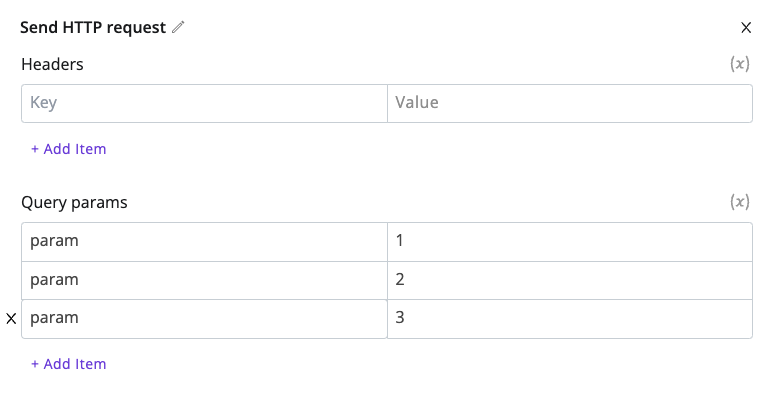Select the third query param key field
This screenshot has height=400, width=773.
click(x=205, y=319)
